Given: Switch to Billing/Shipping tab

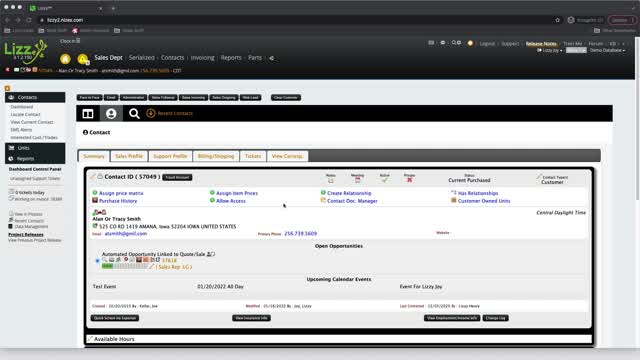Looking at the screenshot, I should (x=216, y=156).
